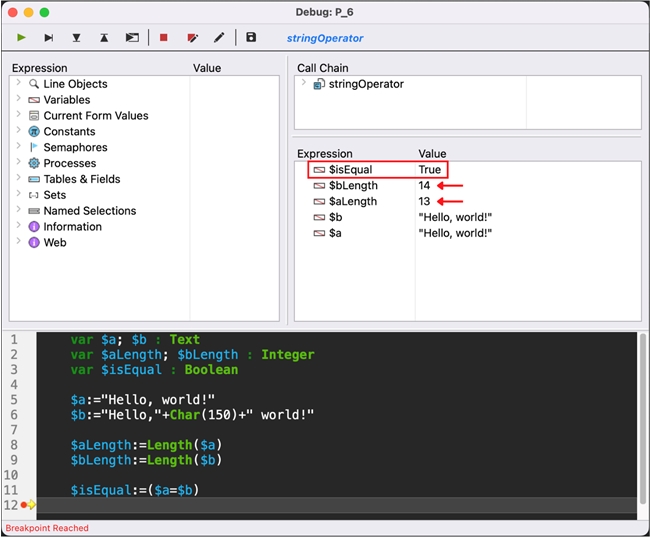Click the Step Into down-arrow icon

click(76, 38)
